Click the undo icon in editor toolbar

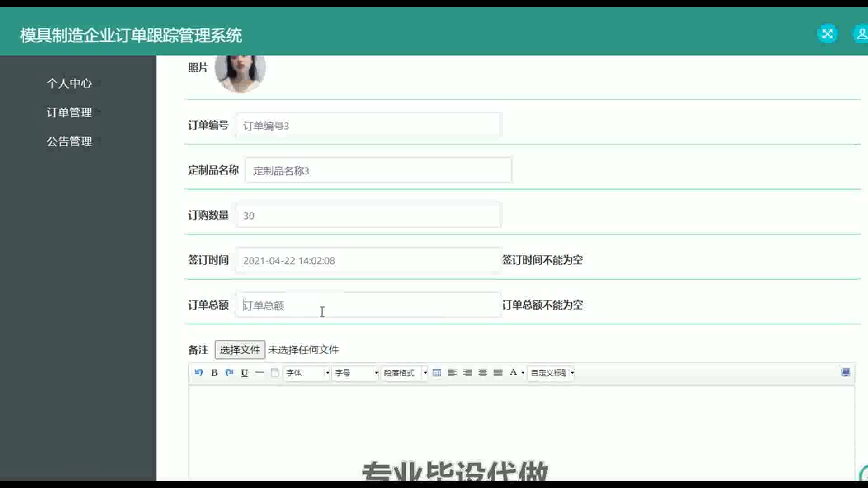click(x=198, y=373)
